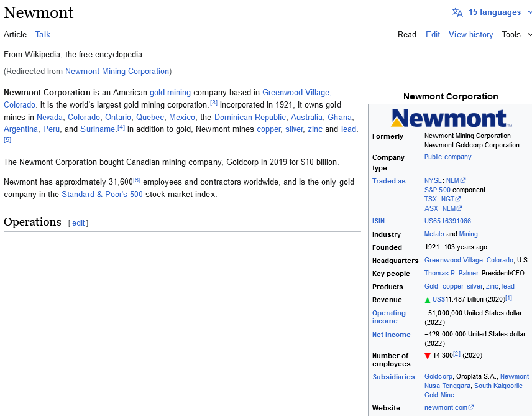Image resolution: width=532 pixels, height=416 pixels.
Task: Open the Operating income label link
Action: click(389, 317)
